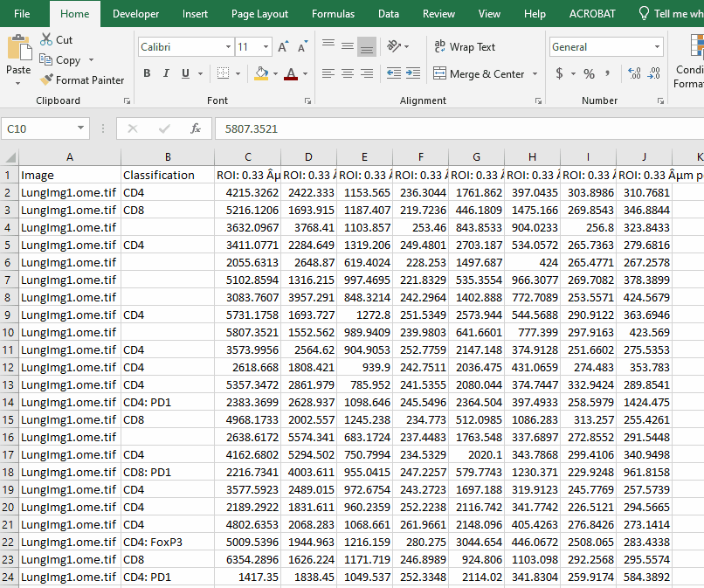Click the Increase Decimal icon
This screenshot has height=588, width=704.
(x=634, y=74)
